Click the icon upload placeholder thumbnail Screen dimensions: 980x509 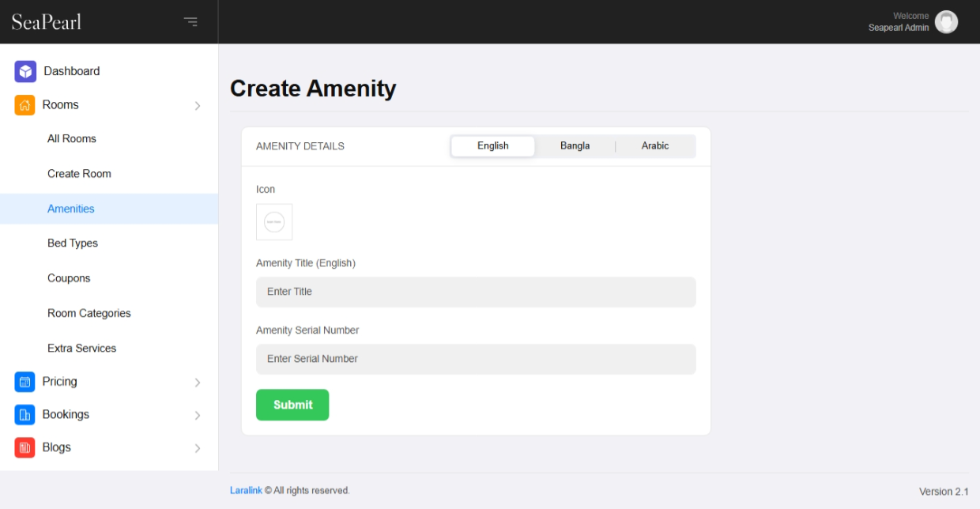[x=274, y=222]
